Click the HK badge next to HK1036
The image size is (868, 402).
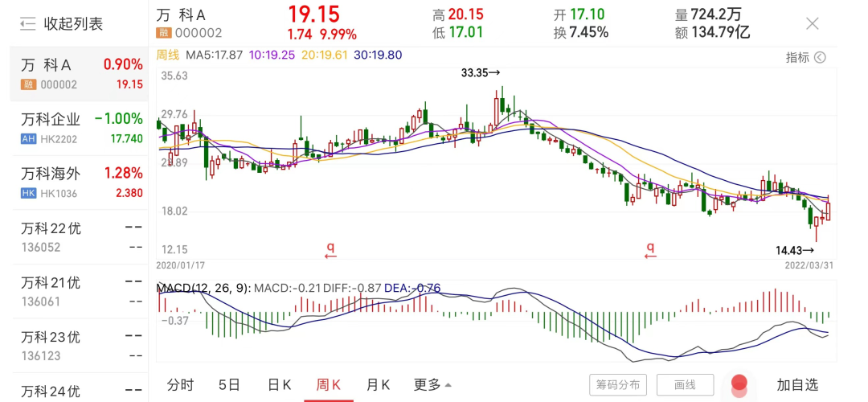(x=28, y=193)
